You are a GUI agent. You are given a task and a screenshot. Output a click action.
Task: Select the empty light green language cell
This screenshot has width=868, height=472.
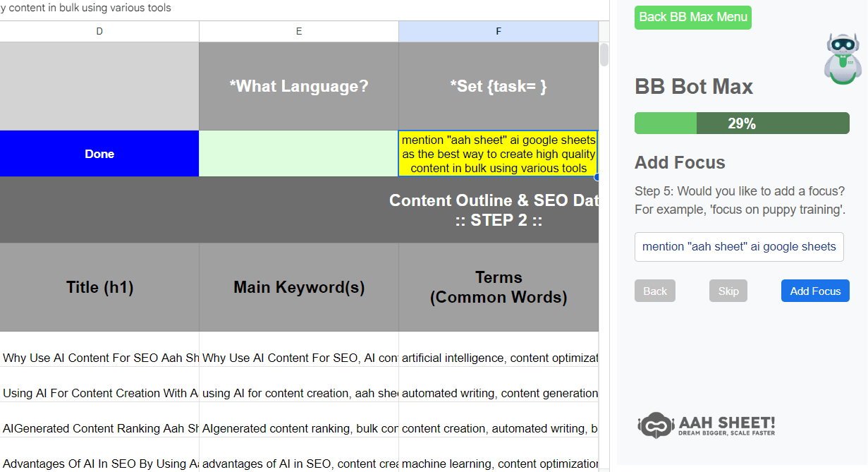click(299, 154)
